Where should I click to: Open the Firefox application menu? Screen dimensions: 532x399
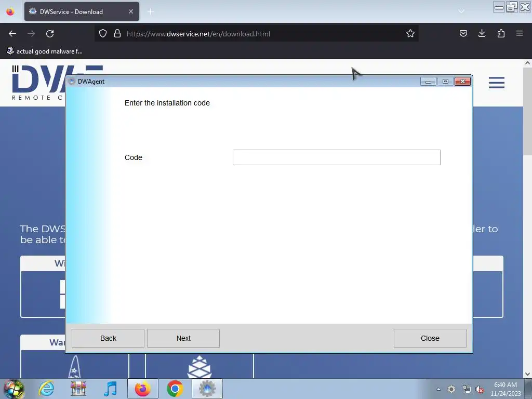(x=519, y=33)
